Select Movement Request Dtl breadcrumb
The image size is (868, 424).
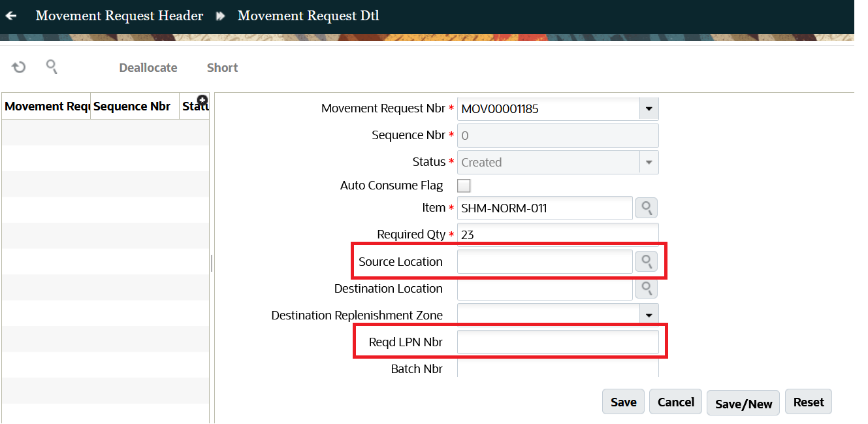pyautogui.click(x=308, y=16)
